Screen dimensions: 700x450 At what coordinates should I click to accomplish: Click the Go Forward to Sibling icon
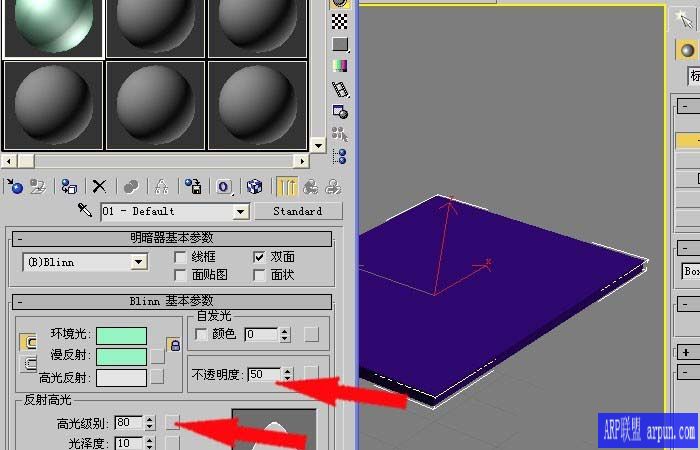coord(333,187)
